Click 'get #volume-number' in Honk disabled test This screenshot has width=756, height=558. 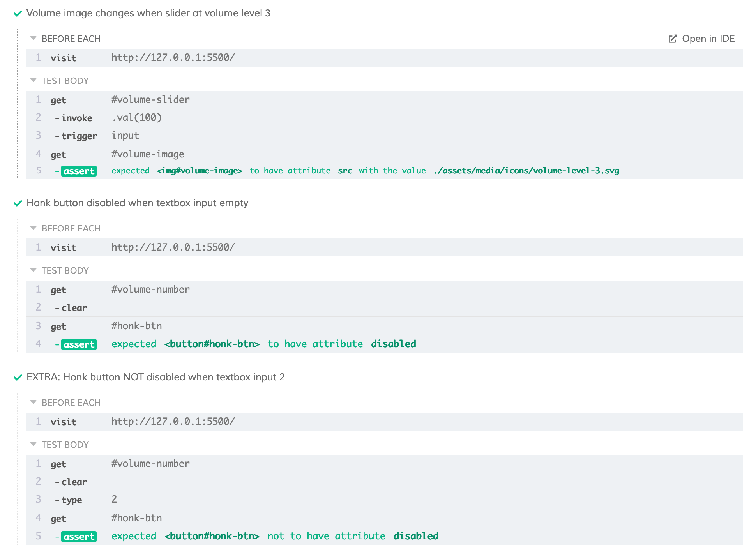click(x=384, y=290)
